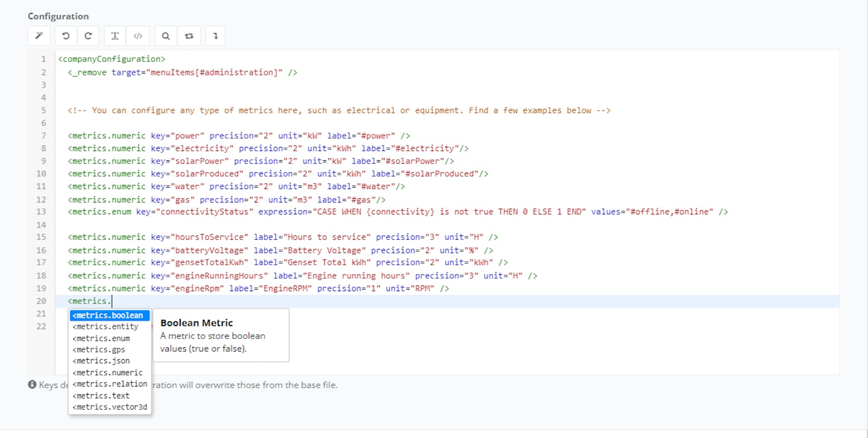Screen dimensions: 868x438
Task: Click the key="water" metric line
Action: pos(236,187)
